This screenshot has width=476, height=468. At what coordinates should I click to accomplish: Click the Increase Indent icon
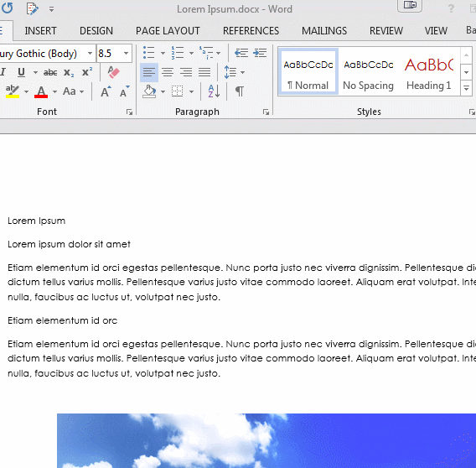(x=260, y=53)
